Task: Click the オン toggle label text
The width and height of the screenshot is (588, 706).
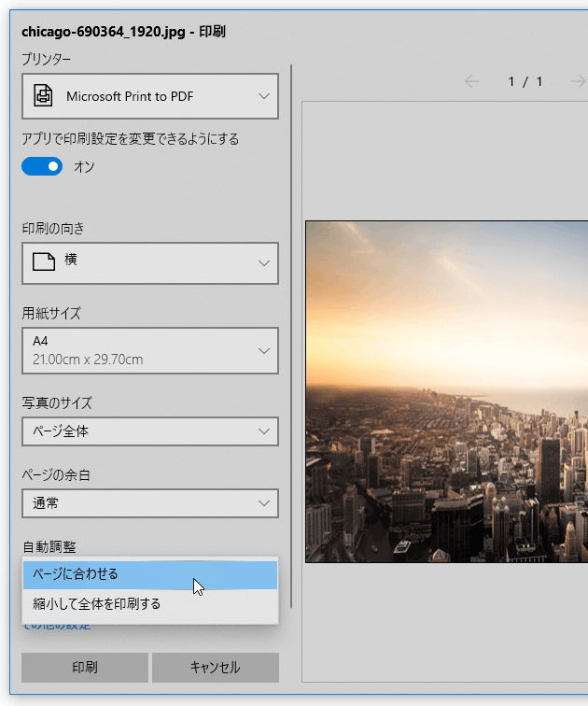Action: 84,167
